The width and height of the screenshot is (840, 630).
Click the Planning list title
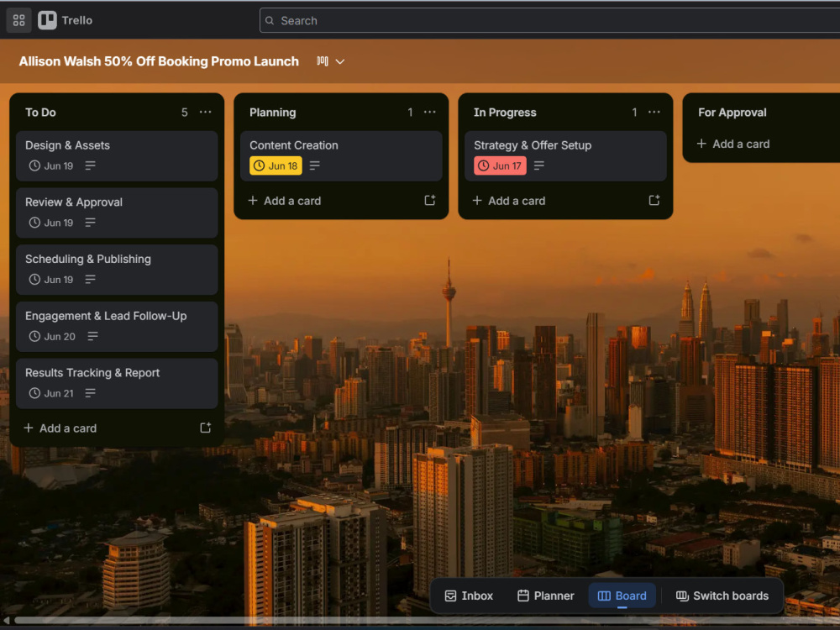273,113
